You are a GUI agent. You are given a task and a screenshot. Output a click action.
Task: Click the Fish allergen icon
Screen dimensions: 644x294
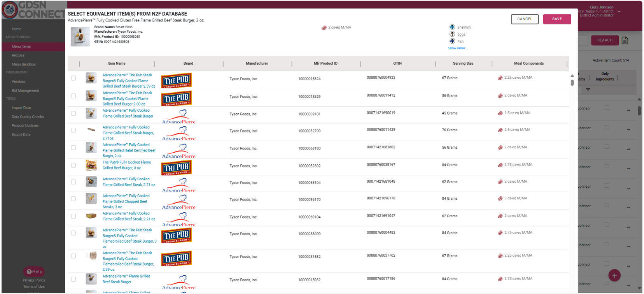(452, 41)
